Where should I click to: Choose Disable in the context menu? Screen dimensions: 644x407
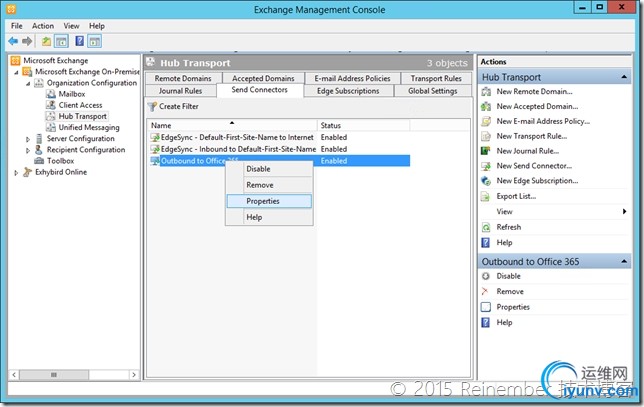[269, 169]
